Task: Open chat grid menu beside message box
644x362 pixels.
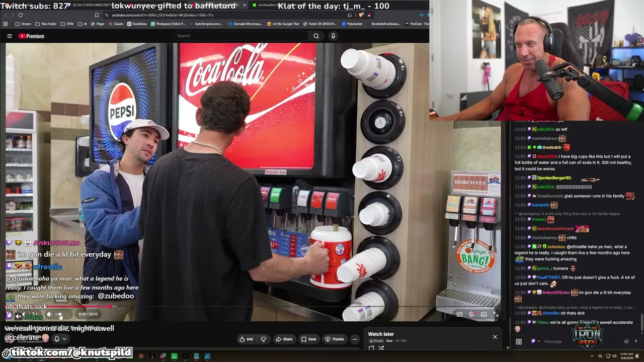Action: click(x=519, y=341)
